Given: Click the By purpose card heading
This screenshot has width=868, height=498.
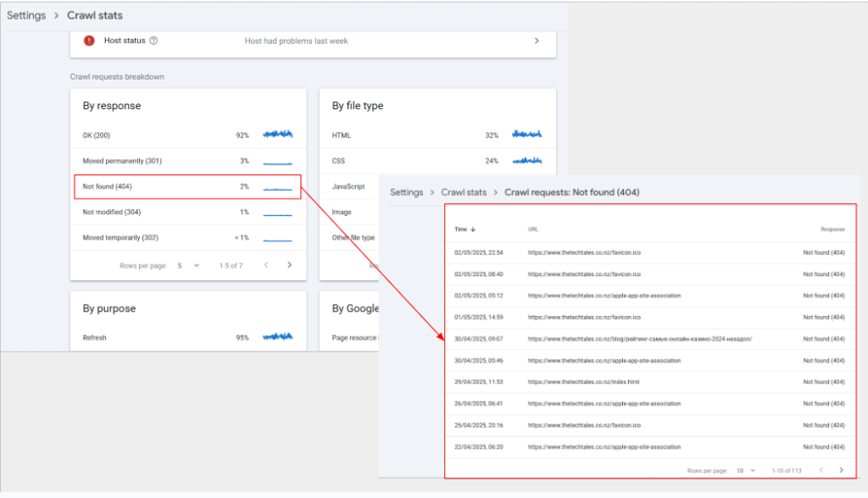Looking at the screenshot, I should pyautogui.click(x=109, y=309).
